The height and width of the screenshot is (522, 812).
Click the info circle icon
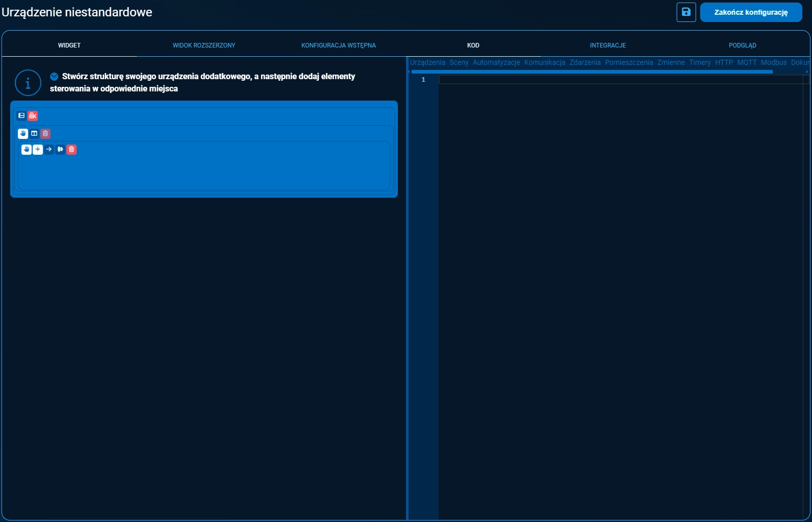click(x=28, y=83)
